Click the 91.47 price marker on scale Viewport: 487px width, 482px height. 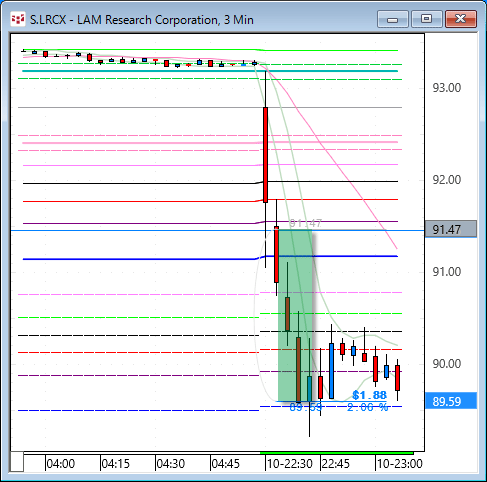tap(451, 229)
